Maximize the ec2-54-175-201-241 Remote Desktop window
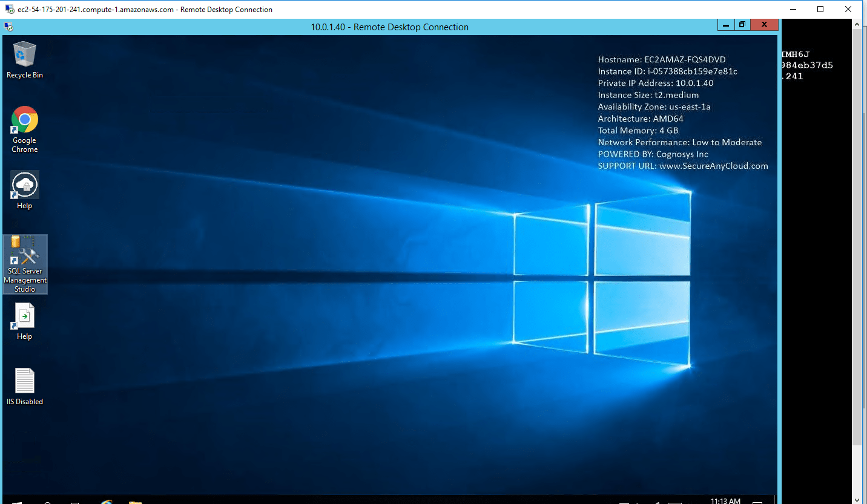This screenshot has height=504, width=867. coord(820,9)
